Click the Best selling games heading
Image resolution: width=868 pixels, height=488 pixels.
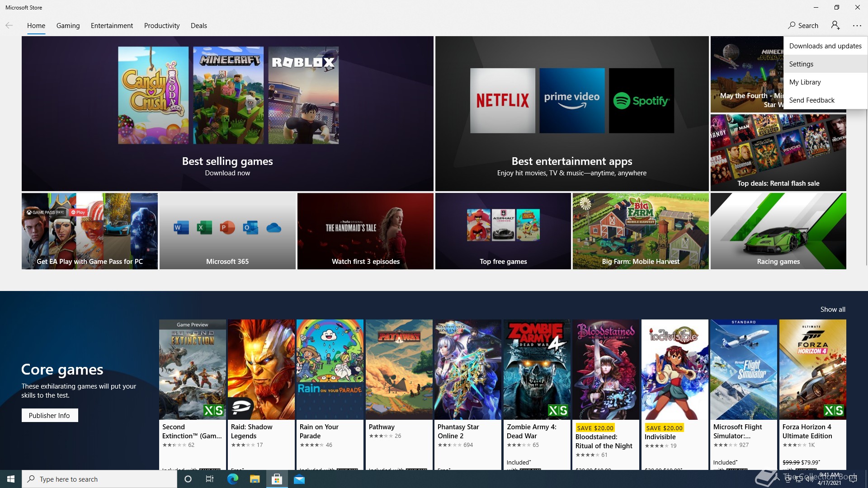click(x=227, y=161)
